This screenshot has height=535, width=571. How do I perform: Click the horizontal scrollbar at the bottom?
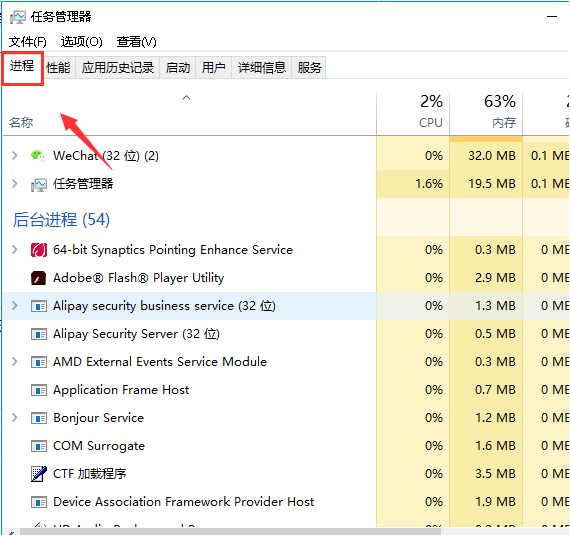pos(230,531)
